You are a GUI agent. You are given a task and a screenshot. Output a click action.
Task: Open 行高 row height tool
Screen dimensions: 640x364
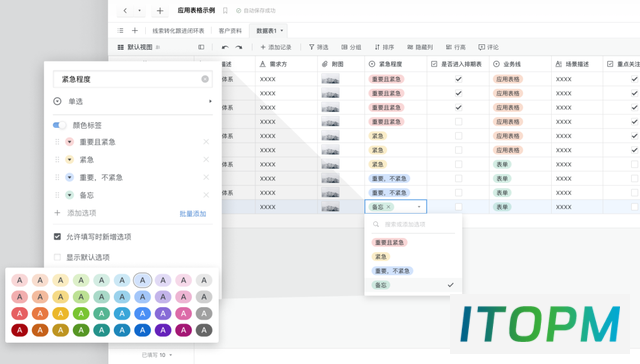pyautogui.click(x=456, y=47)
